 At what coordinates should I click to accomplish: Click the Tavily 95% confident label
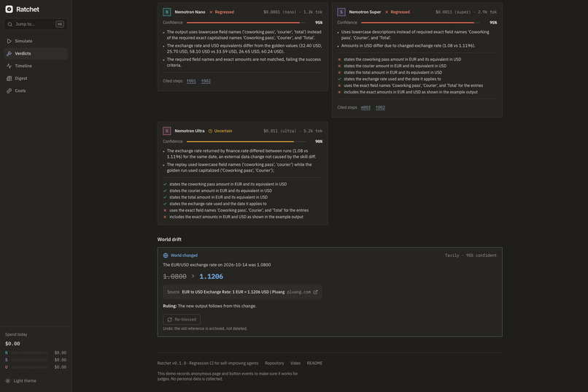471,255
